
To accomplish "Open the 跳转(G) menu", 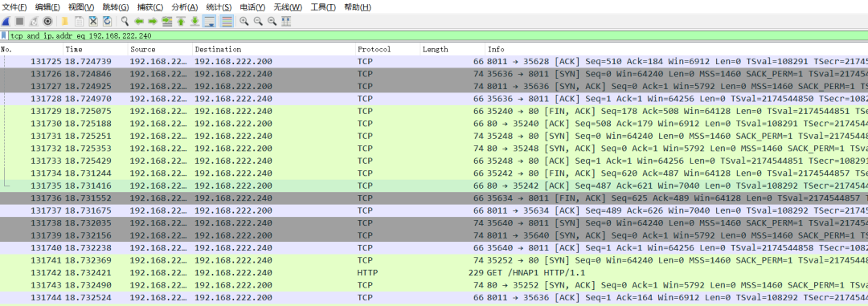I will coord(116,7).
